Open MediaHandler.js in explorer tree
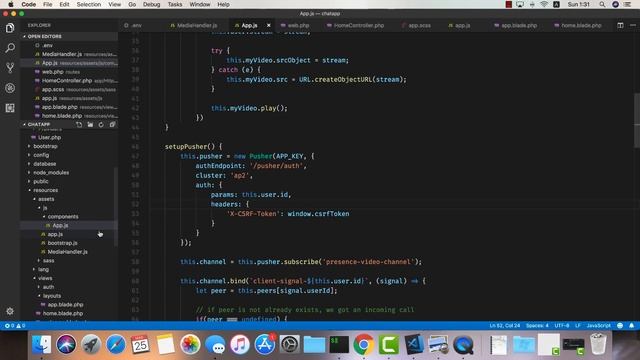This screenshot has width=640, height=360. 69,252
